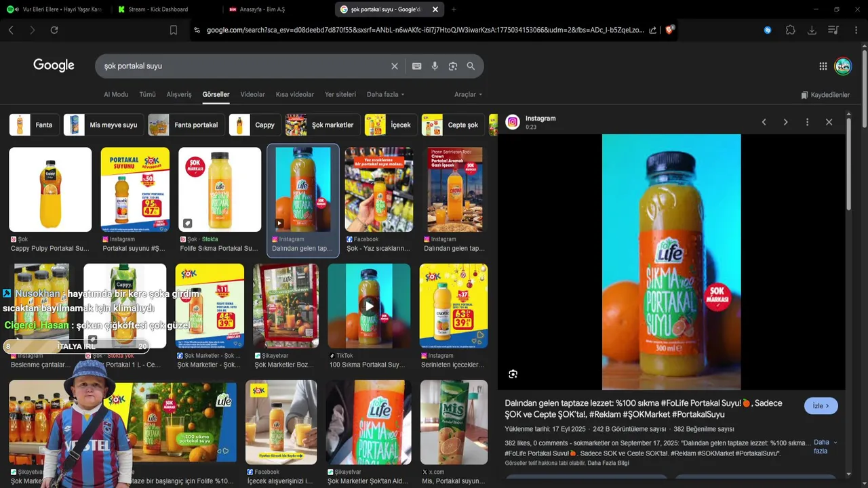Open the Brave shields icon

[x=670, y=30]
